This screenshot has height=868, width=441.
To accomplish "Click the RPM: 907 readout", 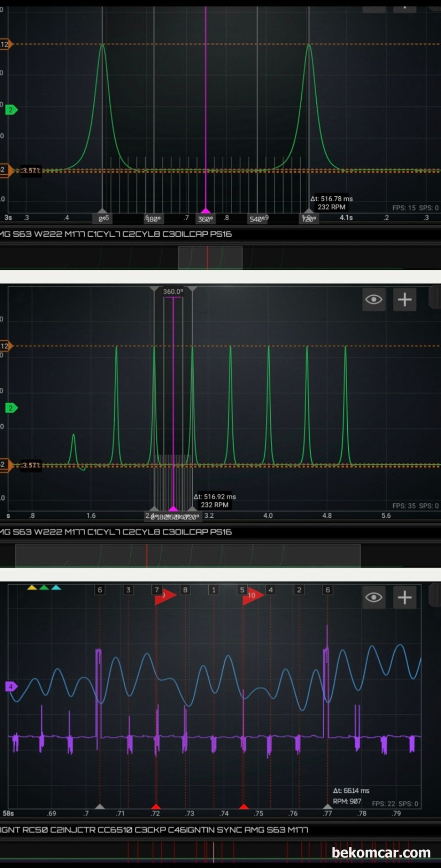I will pyautogui.click(x=347, y=801).
